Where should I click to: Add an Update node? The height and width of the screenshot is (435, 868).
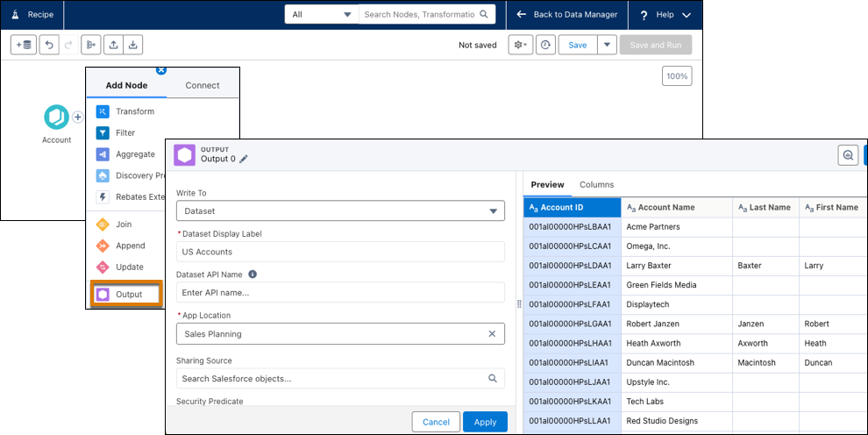click(x=119, y=267)
